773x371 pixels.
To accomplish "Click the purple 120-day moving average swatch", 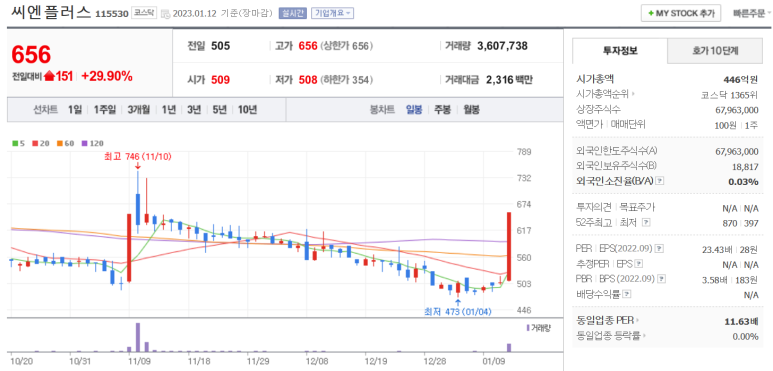I will coord(84,143).
